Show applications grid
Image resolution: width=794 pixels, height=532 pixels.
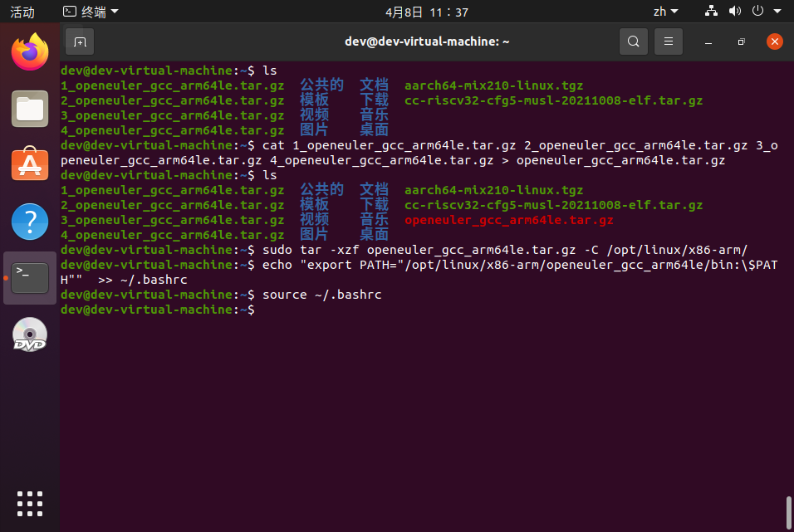pyautogui.click(x=30, y=503)
